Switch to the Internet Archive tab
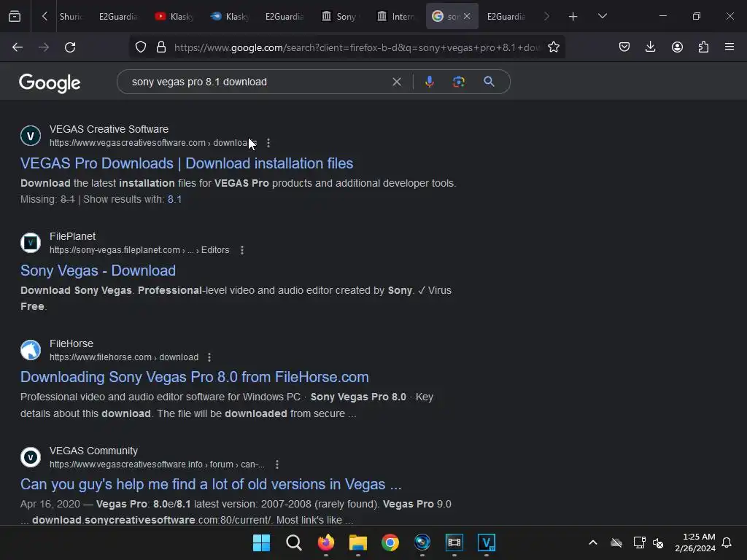 pyautogui.click(x=396, y=17)
